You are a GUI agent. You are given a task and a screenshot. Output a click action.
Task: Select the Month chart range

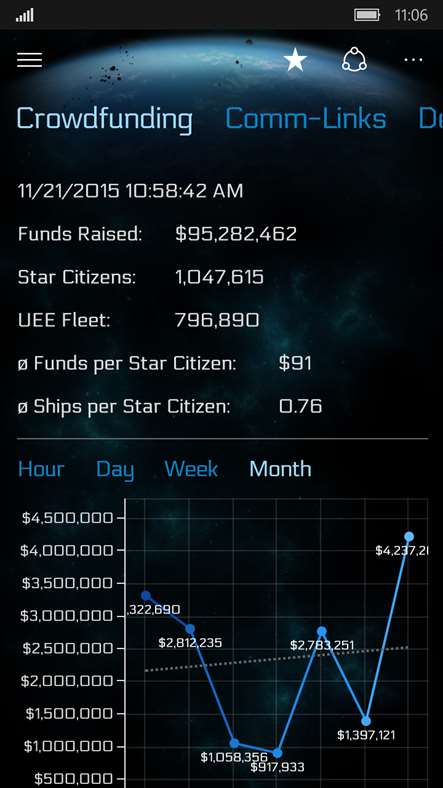(x=280, y=469)
